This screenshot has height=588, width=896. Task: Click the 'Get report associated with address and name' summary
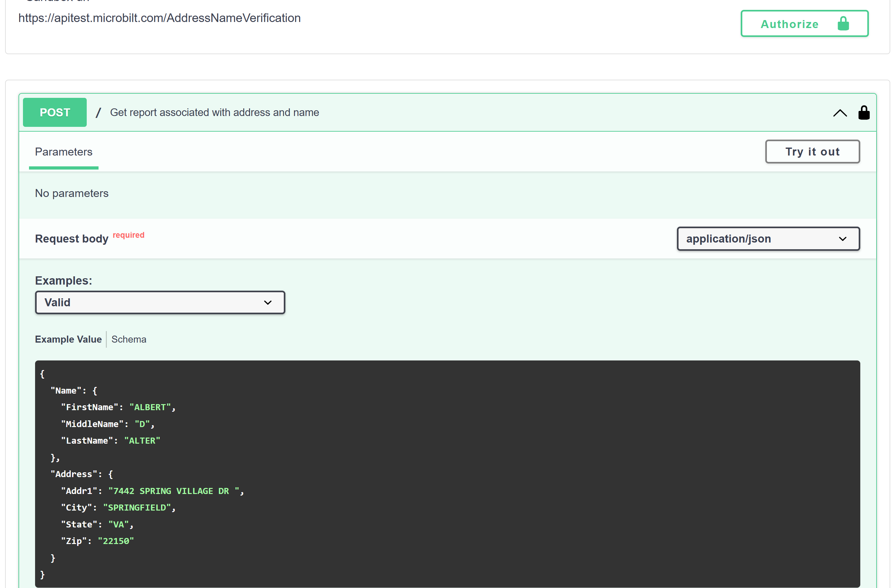pyautogui.click(x=215, y=113)
